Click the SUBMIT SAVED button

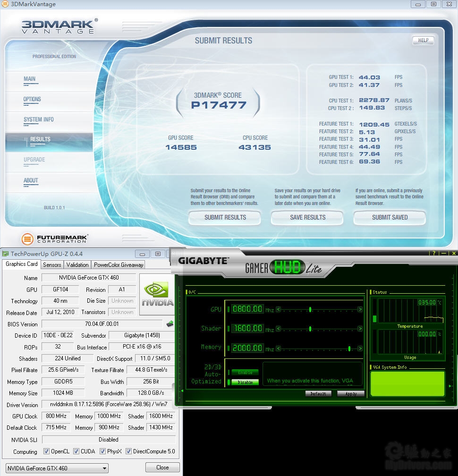click(390, 218)
